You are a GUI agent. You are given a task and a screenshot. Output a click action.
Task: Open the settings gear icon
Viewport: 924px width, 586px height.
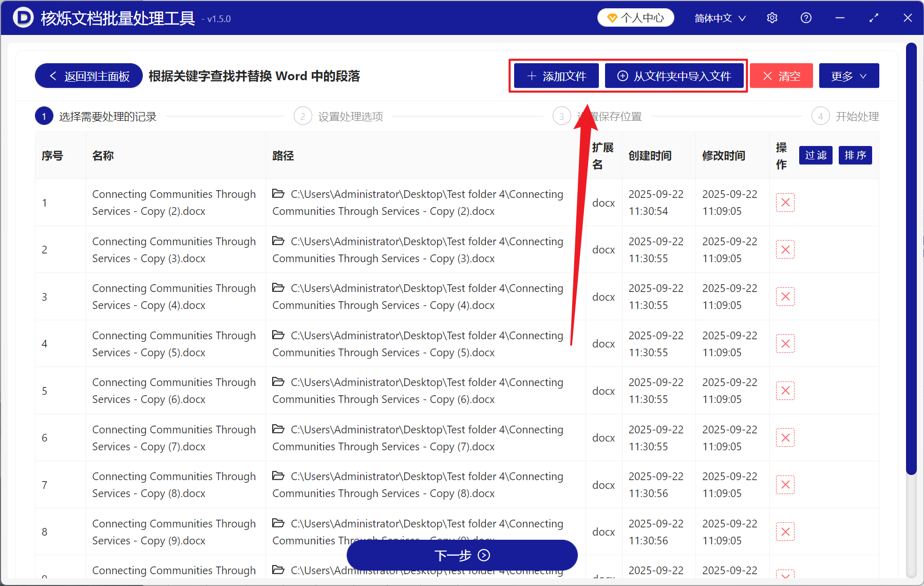click(772, 17)
